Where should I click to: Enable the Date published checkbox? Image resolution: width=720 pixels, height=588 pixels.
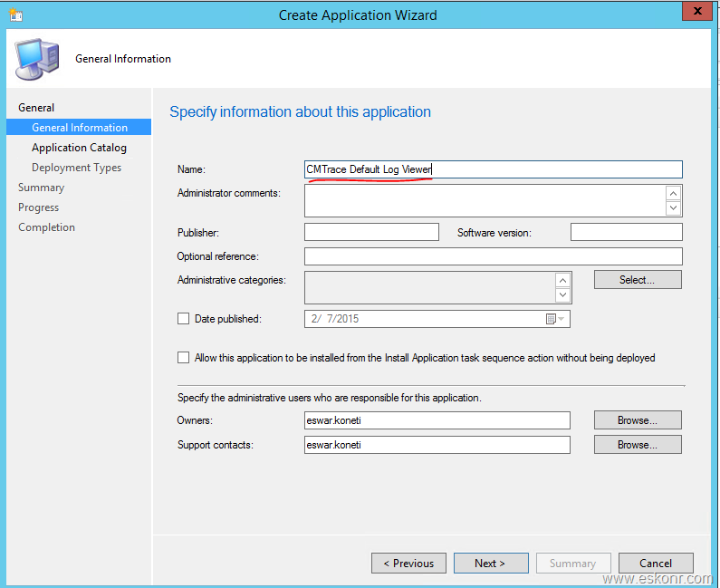[x=184, y=319]
